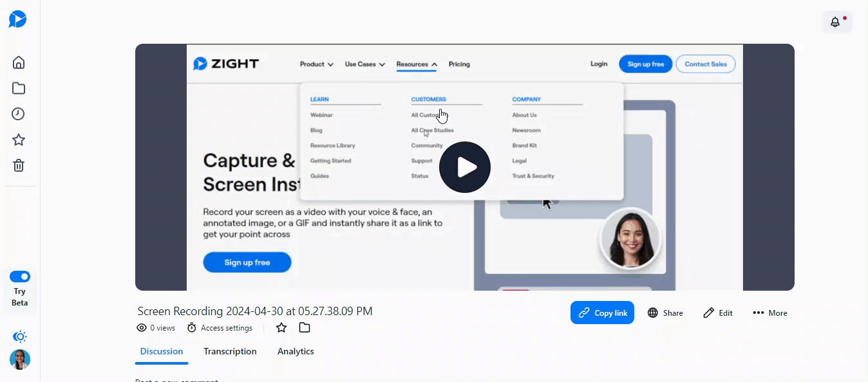Switch theme using the sun icon
868x382 pixels.
tap(19, 336)
